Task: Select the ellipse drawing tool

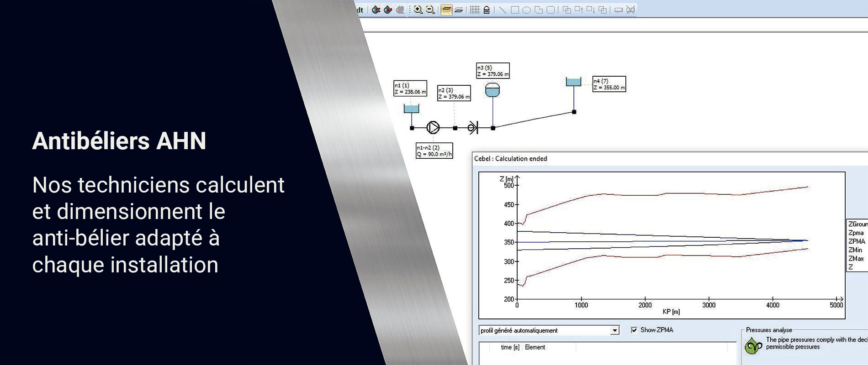Action: [x=527, y=10]
